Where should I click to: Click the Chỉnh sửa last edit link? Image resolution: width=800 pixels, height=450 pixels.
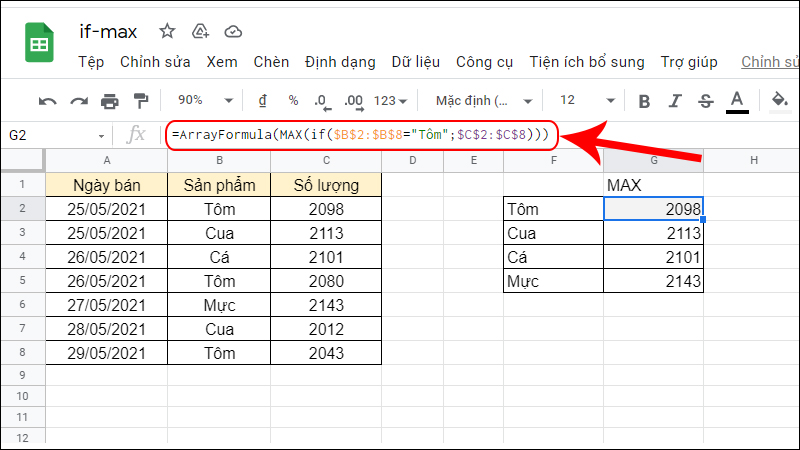[769, 62]
